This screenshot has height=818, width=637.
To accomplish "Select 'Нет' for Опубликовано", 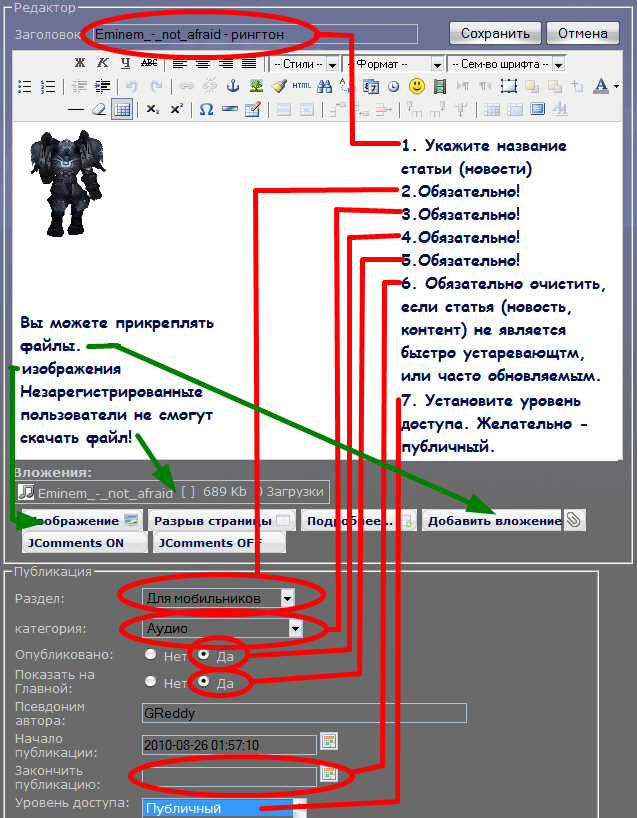I will [150, 655].
